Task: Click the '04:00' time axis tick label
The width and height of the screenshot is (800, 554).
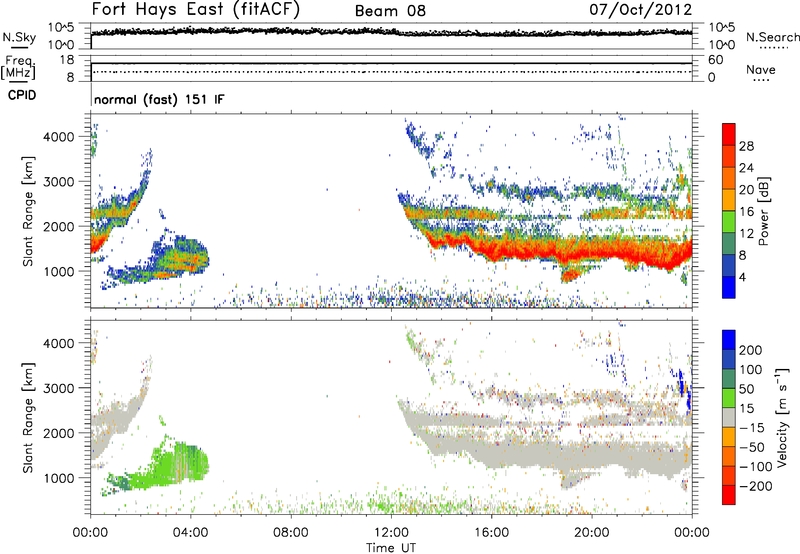Action: pyautogui.click(x=190, y=533)
